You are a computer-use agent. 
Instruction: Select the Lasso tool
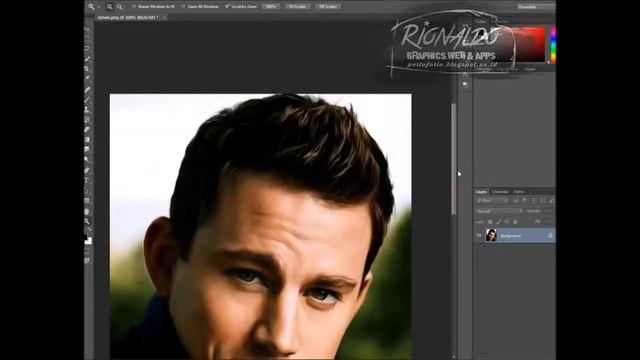[88, 48]
